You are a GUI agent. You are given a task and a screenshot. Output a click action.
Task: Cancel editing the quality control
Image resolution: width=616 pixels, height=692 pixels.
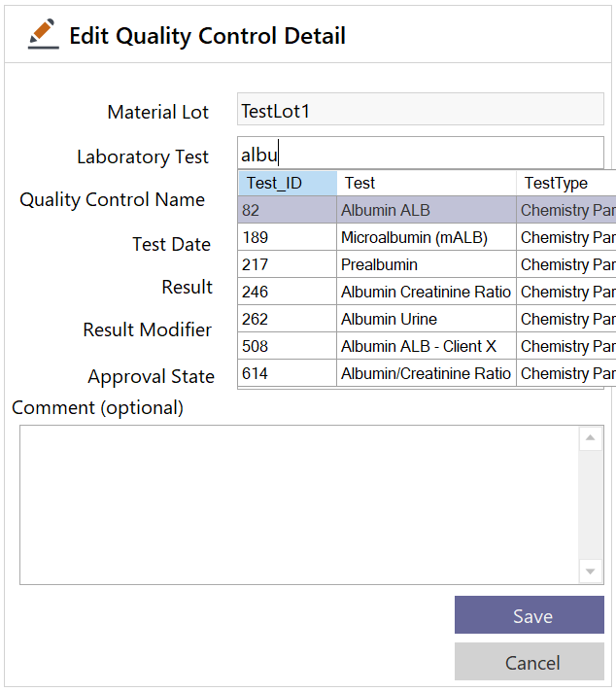pos(529,663)
